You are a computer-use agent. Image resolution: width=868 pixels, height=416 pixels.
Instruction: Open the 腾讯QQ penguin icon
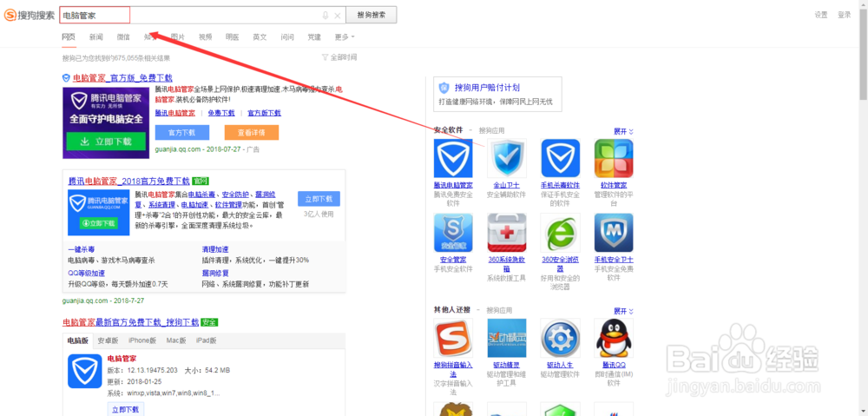click(x=614, y=338)
